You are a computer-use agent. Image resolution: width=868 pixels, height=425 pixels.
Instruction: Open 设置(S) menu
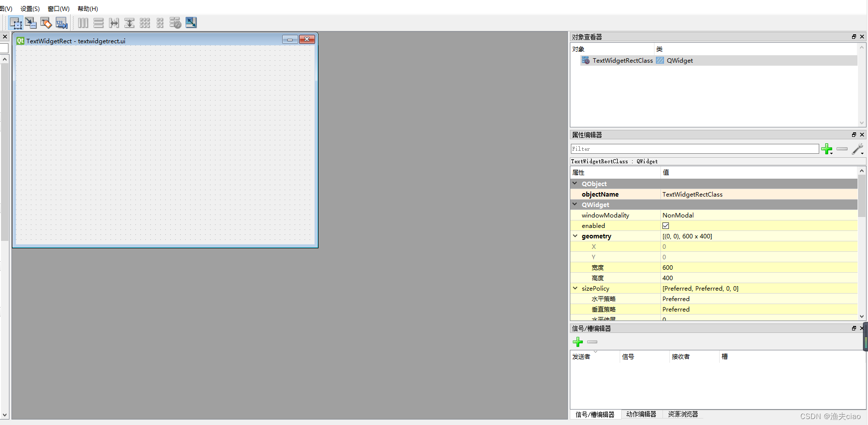[x=30, y=9]
